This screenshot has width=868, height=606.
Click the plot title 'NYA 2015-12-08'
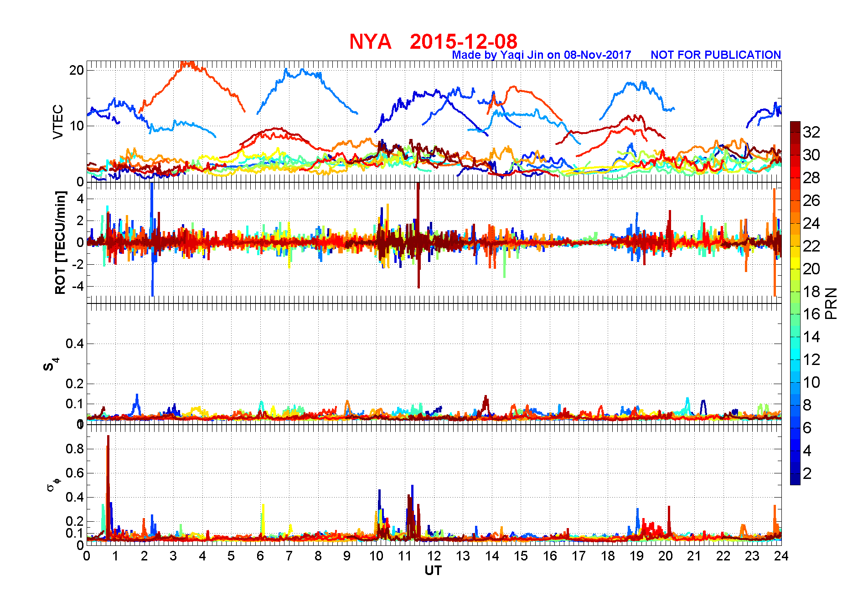433,41
